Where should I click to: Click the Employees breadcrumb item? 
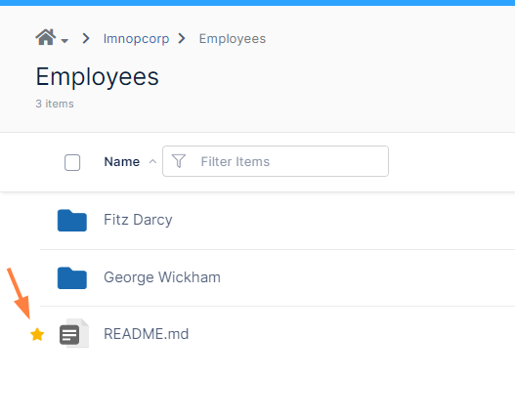pyautogui.click(x=233, y=39)
